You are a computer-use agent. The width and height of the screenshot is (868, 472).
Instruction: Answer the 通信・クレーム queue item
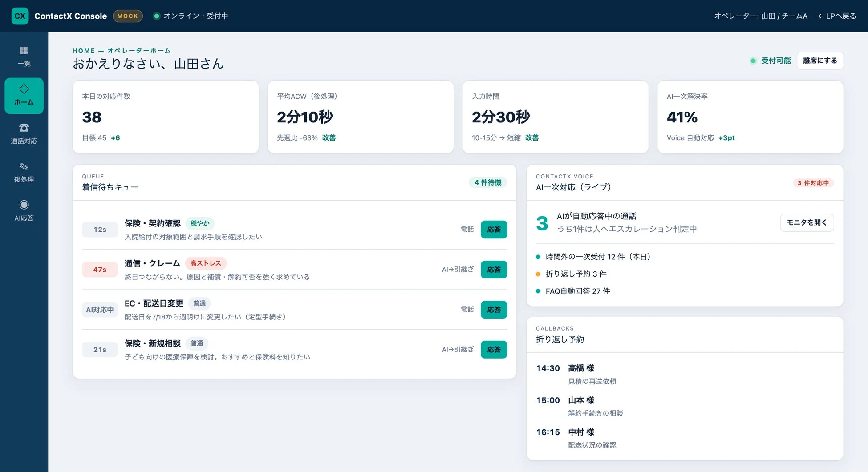coord(494,270)
